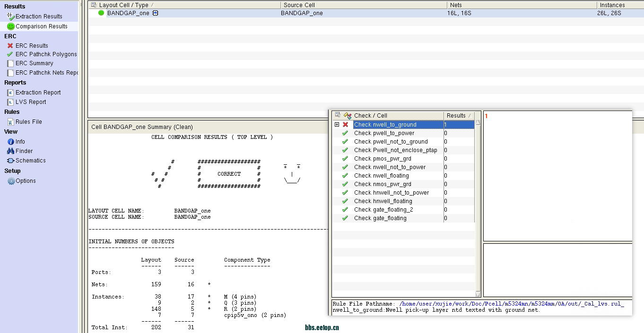Click the up arrow of the ERC check list scrollbar
This screenshot has height=333, width=644.
pos(478,122)
